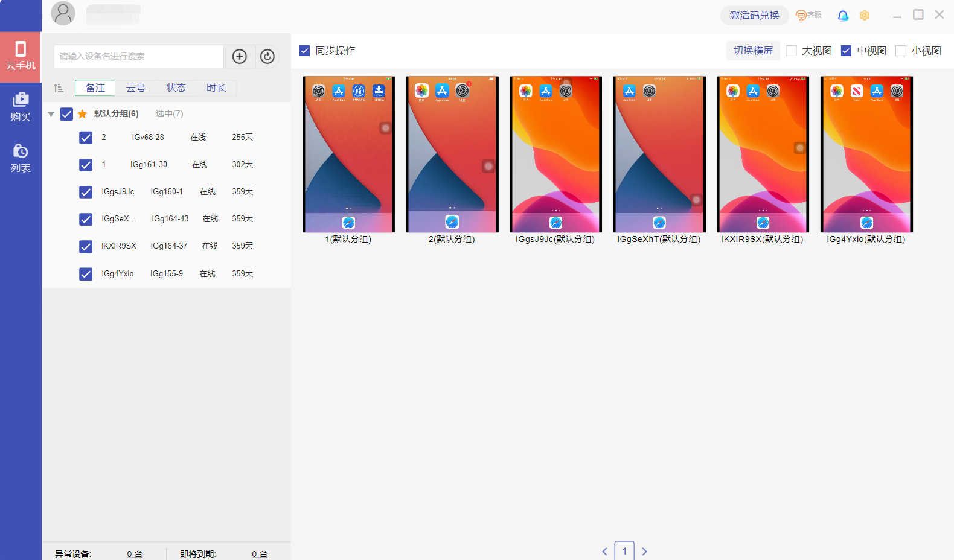Click the user profile avatar
The height and width of the screenshot is (560, 954).
[x=63, y=13]
